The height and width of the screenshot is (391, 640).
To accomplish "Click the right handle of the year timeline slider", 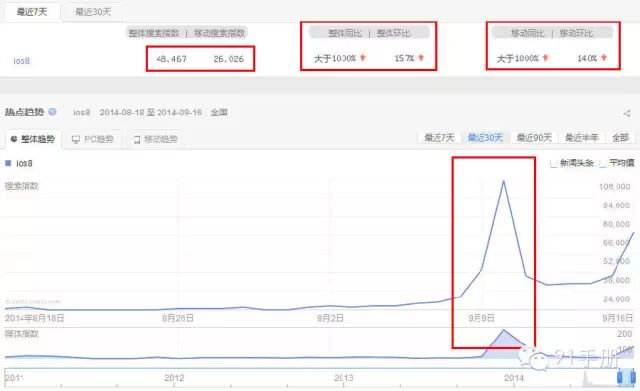I will pos(632,377).
